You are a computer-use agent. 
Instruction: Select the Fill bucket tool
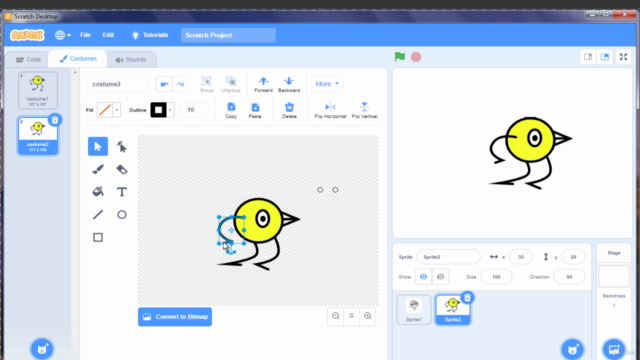98,192
